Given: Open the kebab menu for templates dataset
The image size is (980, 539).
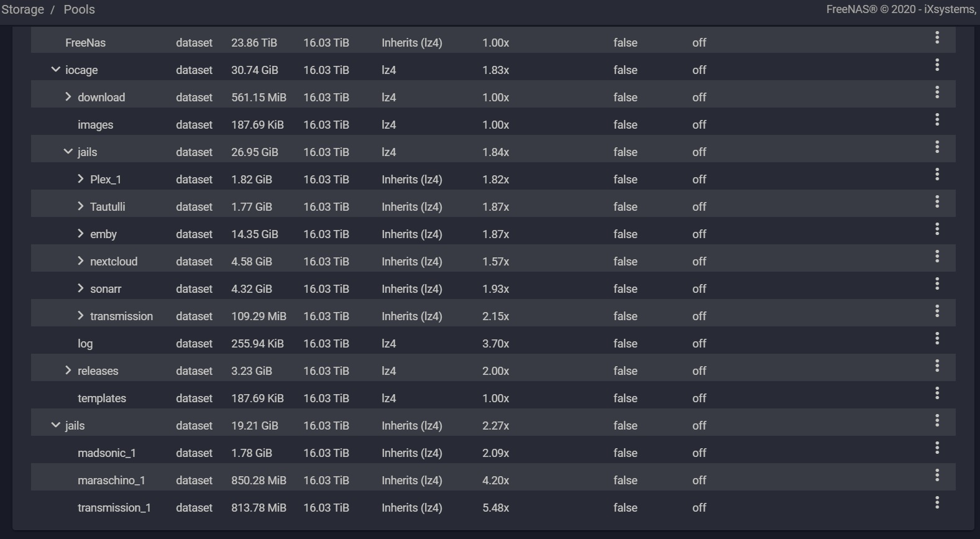Looking at the screenshot, I should coord(936,394).
